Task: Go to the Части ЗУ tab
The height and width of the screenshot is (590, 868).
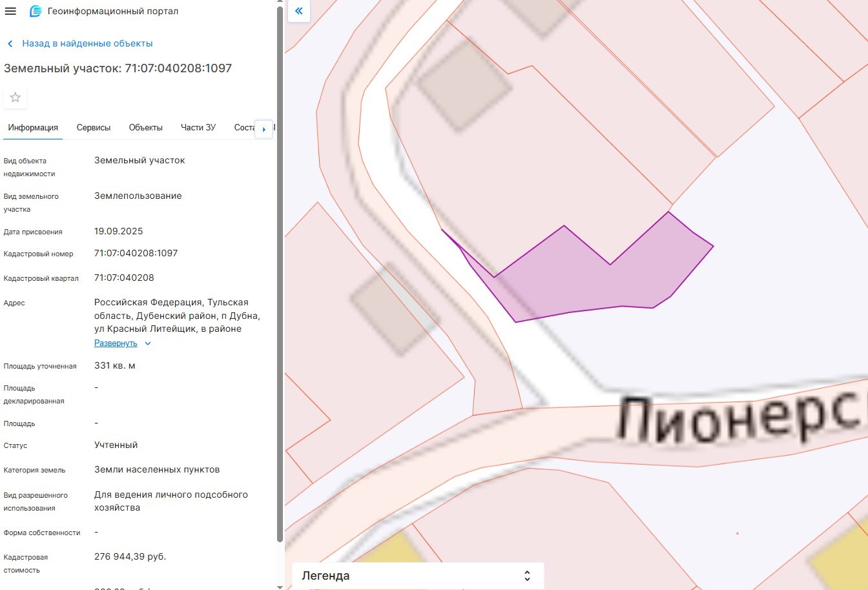Action: coord(198,128)
